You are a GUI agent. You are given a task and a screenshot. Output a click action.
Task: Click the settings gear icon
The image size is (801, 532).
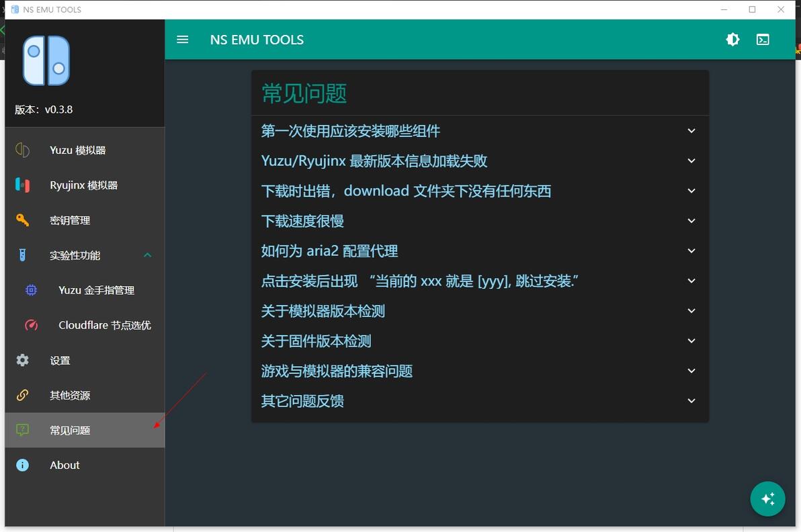[22, 360]
